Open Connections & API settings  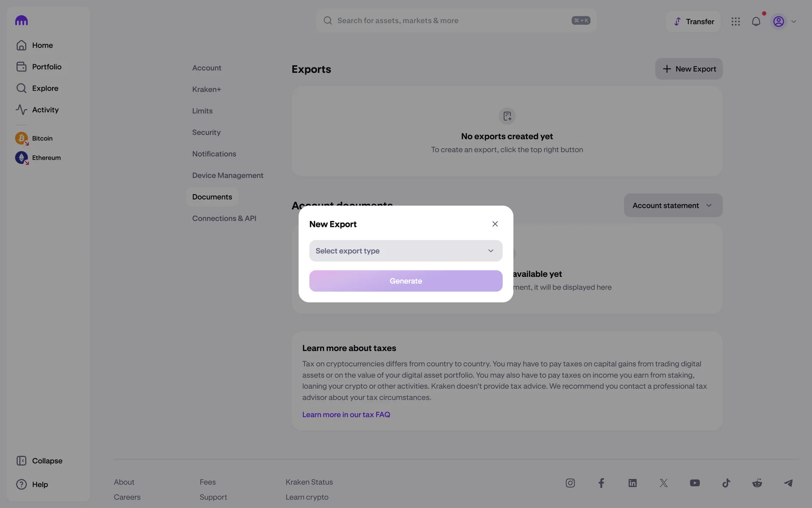[224, 218]
